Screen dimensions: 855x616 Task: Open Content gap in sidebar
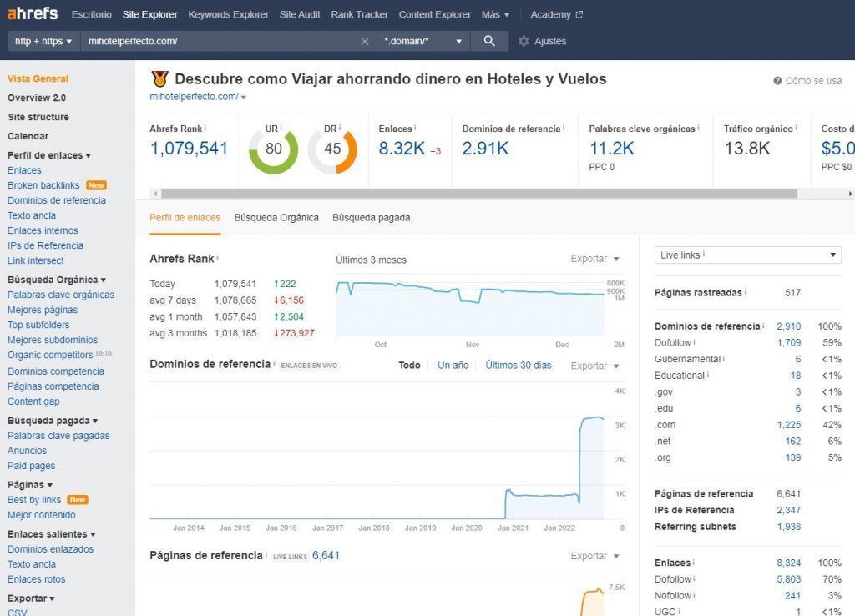(x=33, y=401)
